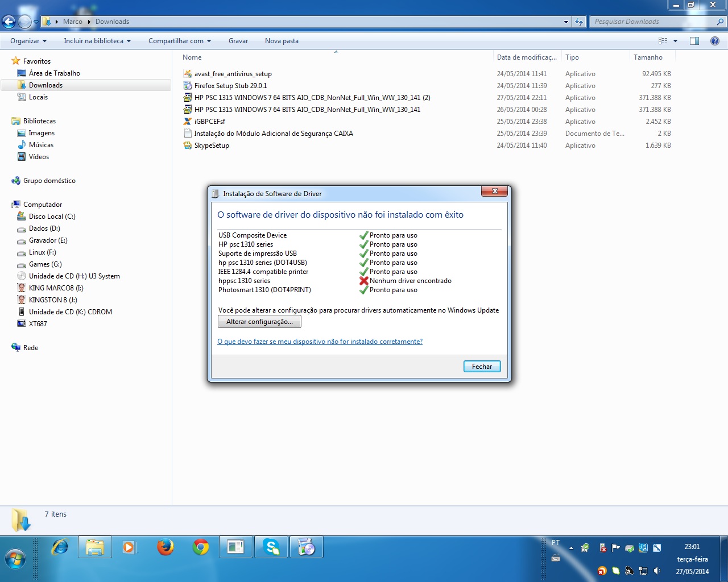Click the Back navigation arrow in Explorer
Image resolution: width=728 pixels, height=582 pixels.
click(x=9, y=22)
